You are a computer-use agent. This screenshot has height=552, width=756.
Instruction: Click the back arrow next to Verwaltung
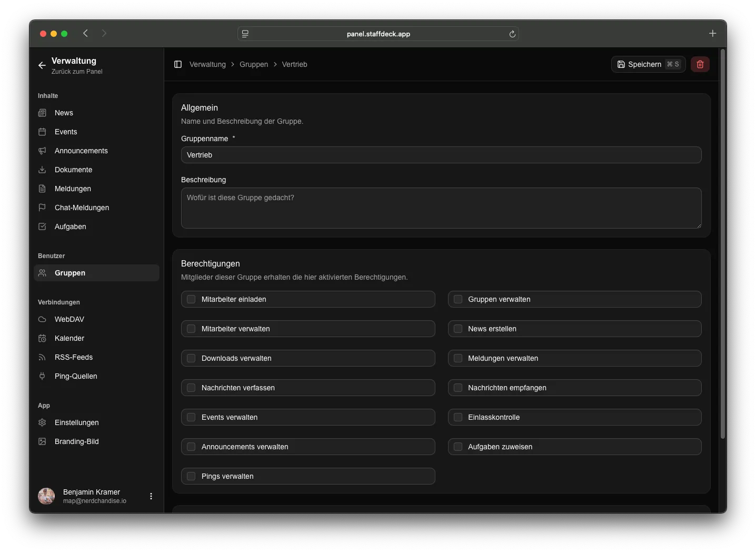42,65
